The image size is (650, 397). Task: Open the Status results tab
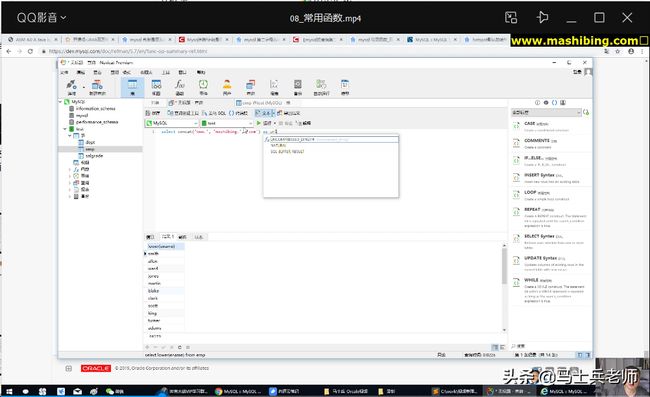click(199, 237)
